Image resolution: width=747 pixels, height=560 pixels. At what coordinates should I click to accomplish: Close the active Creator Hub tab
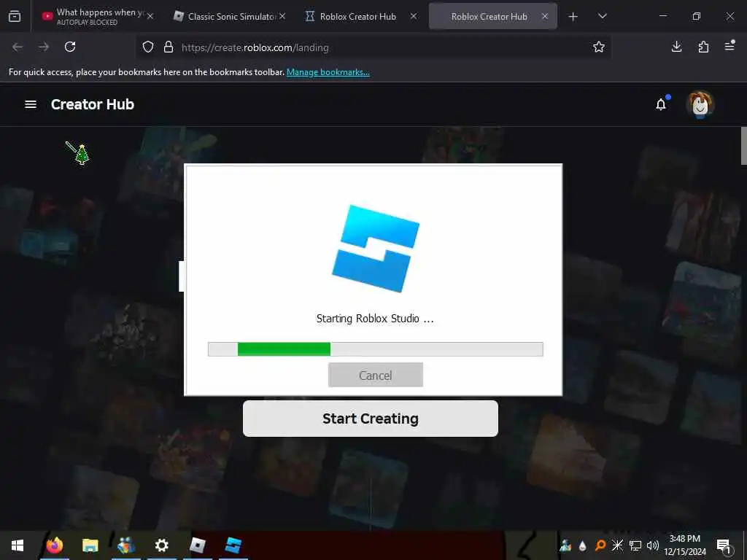[x=545, y=16]
